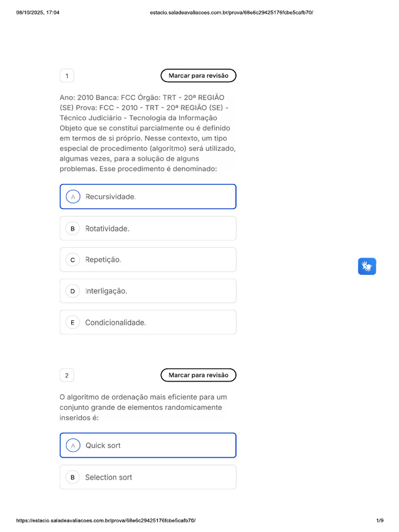Click the letter A circle for Quick sort
The width and height of the screenshot is (399, 532).
click(73, 445)
